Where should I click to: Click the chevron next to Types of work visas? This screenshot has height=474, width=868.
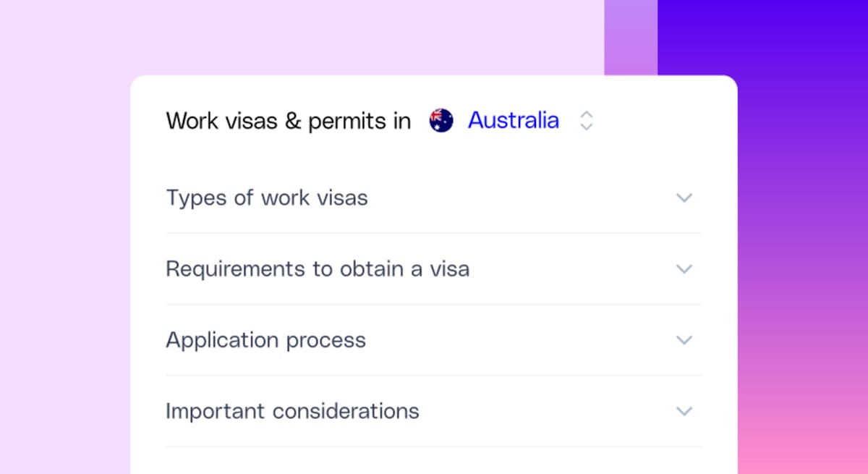tap(684, 198)
